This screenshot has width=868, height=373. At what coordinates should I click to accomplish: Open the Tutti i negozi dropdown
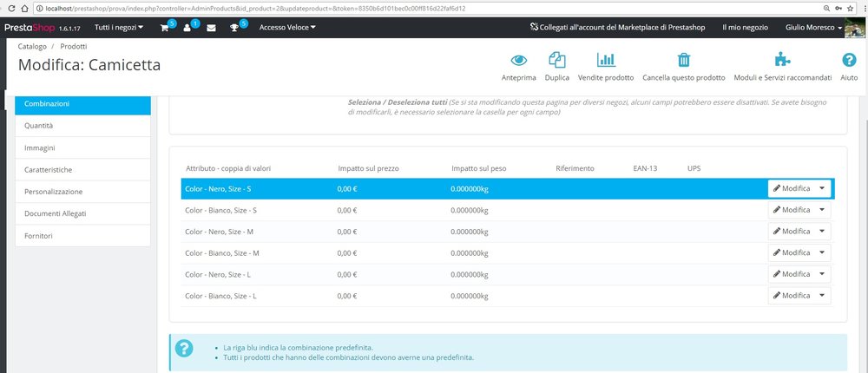[119, 27]
